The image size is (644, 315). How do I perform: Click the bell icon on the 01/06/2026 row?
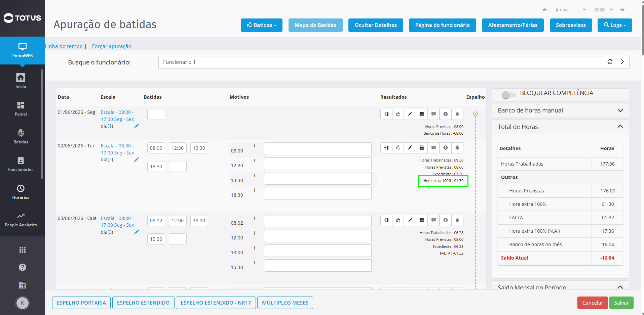[x=457, y=114]
